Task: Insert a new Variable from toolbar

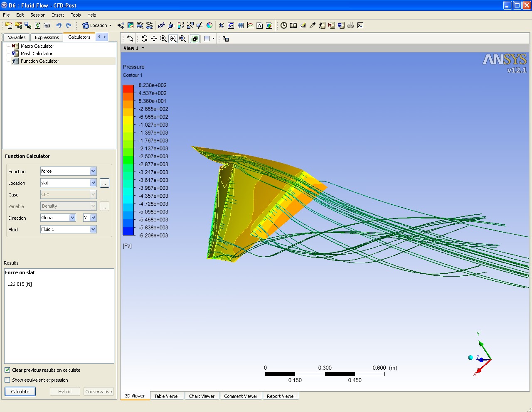Action: click(222, 25)
